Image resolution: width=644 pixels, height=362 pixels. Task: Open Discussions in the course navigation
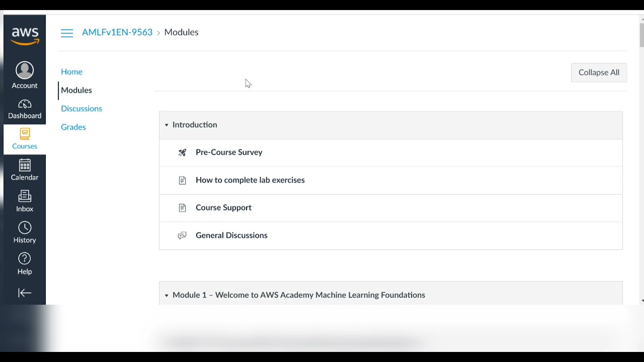[82, 109]
